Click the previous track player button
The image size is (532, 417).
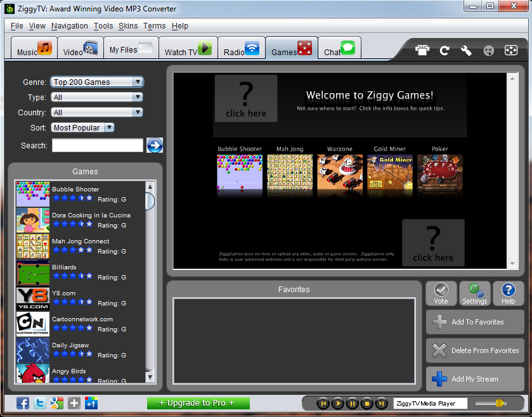pyautogui.click(x=323, y=404)
